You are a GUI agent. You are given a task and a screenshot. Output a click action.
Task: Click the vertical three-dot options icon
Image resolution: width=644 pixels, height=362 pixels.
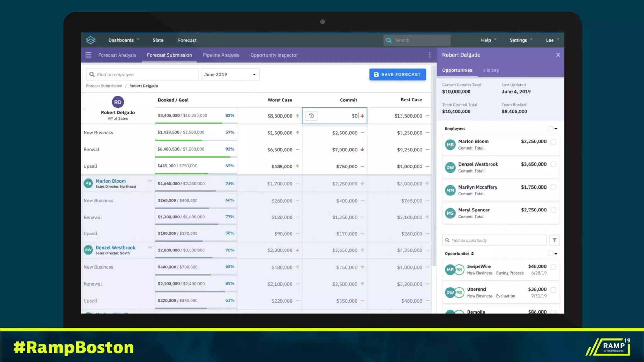[430, 55]
